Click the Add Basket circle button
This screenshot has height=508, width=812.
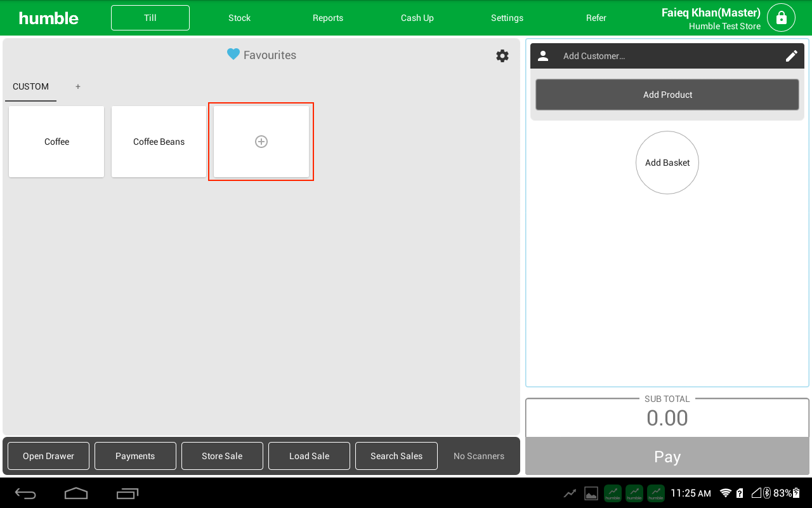pyautogui.click(x=667, y=163)
